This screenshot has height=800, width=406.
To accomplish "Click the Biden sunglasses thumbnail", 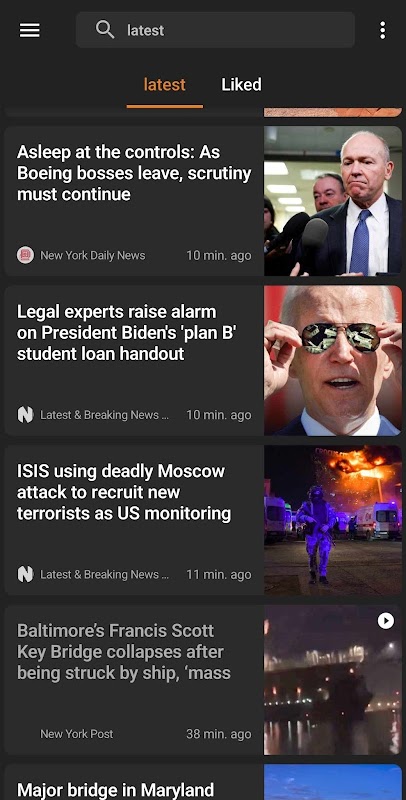I will [333, 360].
